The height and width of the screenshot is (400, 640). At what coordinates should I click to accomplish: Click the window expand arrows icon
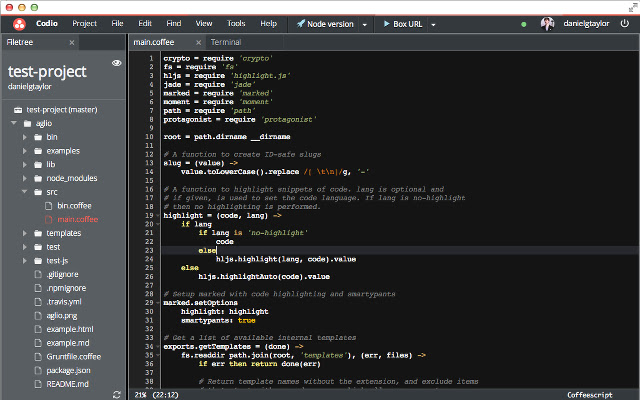[x=633, y=7]
